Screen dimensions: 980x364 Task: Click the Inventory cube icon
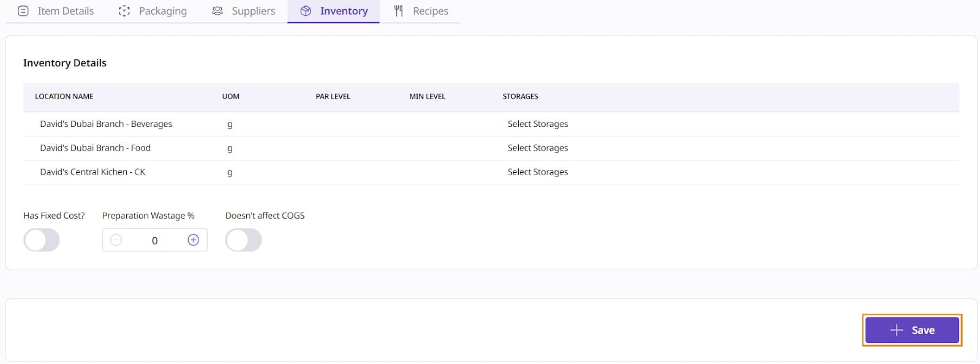tap(306, 11)
